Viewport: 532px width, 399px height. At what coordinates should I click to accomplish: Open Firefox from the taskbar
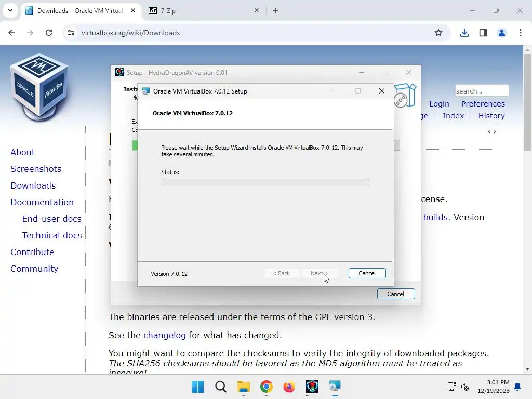(x=289, y=387)
